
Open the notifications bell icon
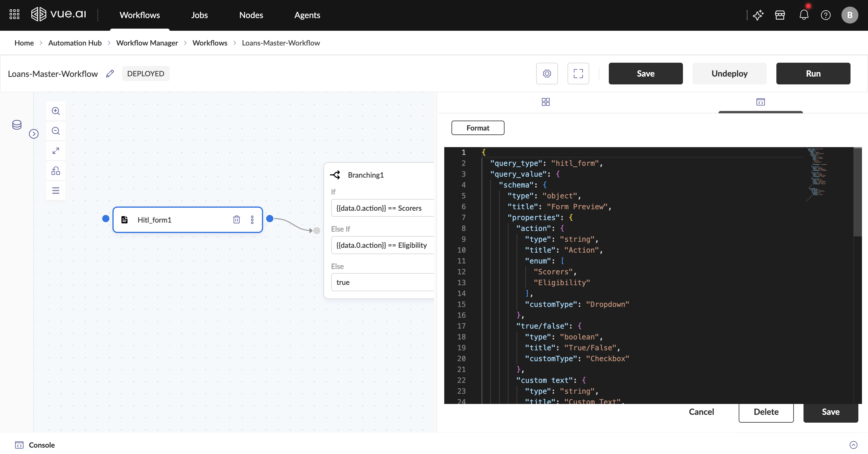804,15
